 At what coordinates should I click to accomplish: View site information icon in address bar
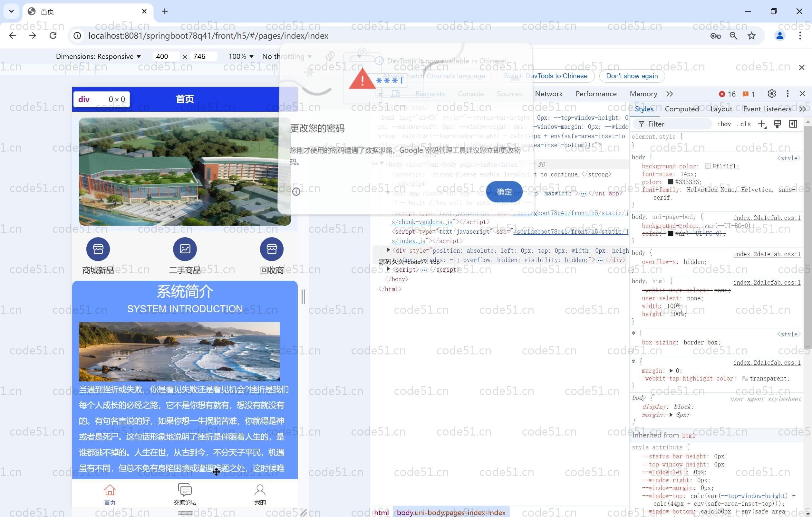77,36
